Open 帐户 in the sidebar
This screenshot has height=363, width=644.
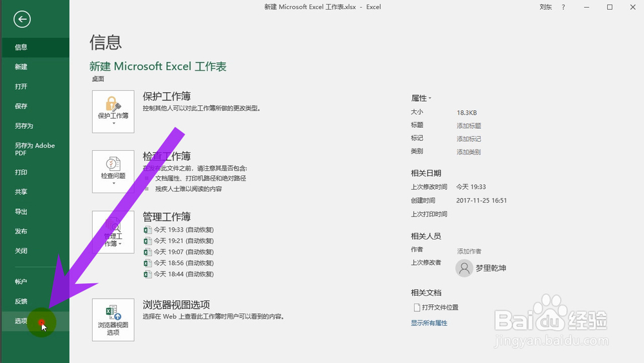pos(35,282)
